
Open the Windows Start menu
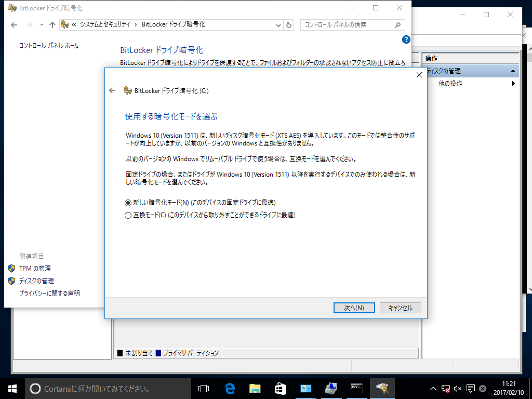click(x=12, y=389)
